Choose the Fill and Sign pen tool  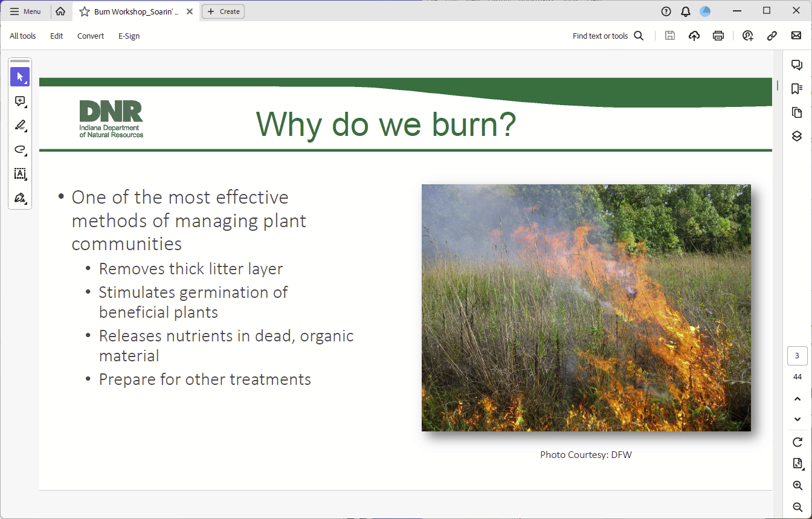point(20,198)
